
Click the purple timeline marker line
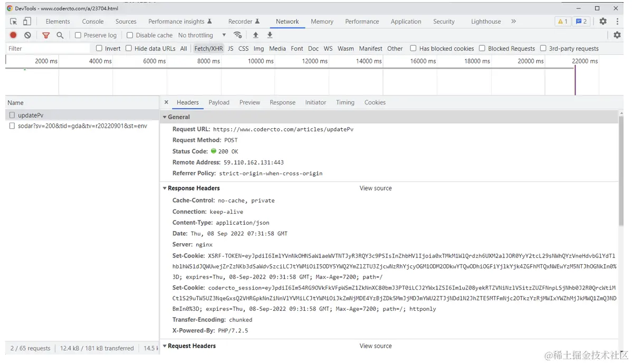coord(575,81)
